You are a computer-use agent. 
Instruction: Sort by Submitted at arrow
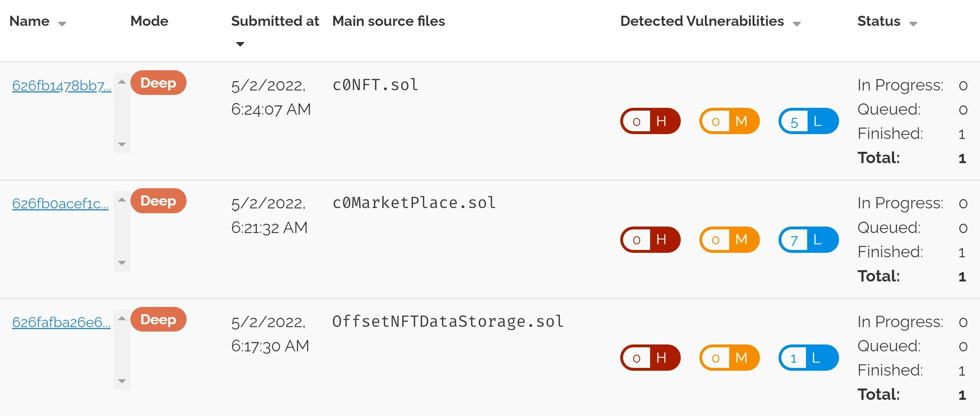click(x=240, y=44)
